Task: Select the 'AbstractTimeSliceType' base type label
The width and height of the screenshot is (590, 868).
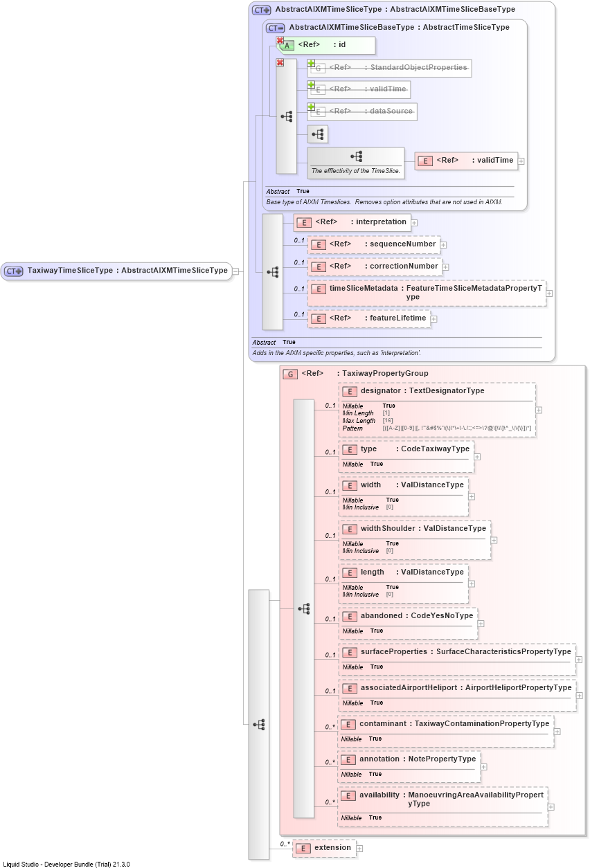Action: pyautogui.click(x=466, y=28)
